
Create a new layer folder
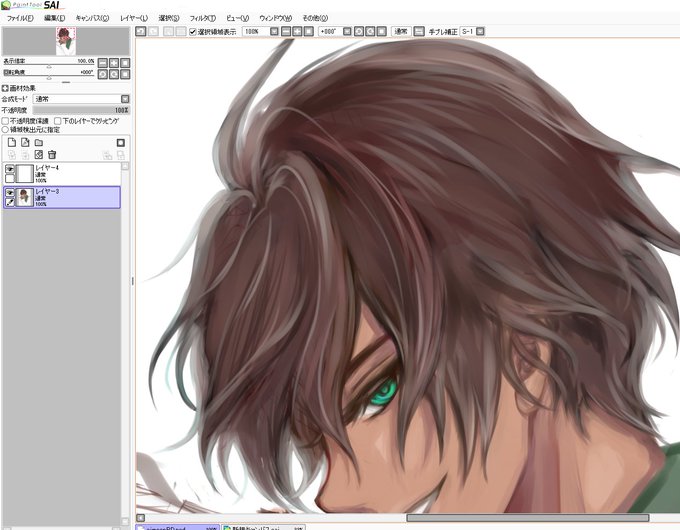[x=39, y=142]
